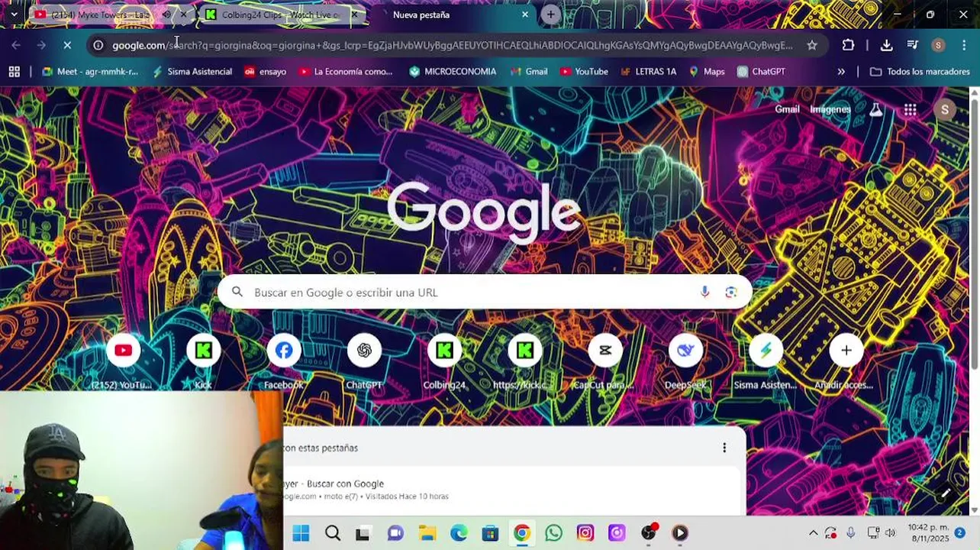The height and width of the screenshot is (550, 980).
Task: Open File Explorer from the taskbar
Action: click(427, 533)
